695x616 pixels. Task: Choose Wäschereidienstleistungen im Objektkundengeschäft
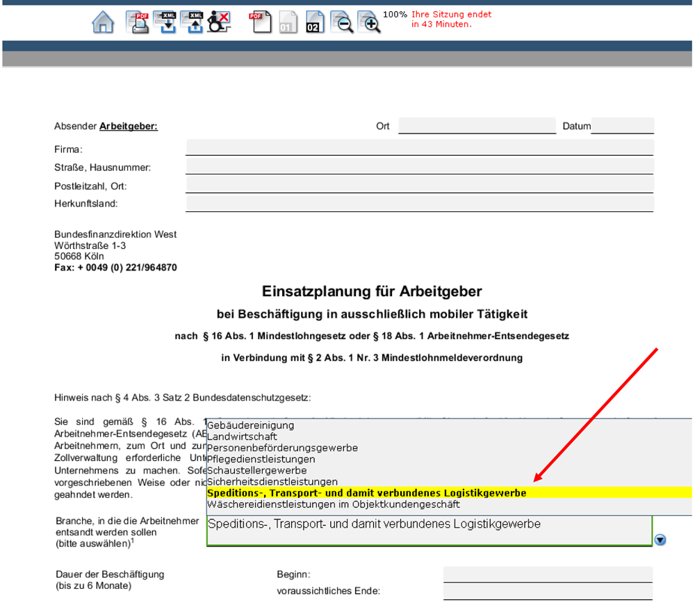334,504
